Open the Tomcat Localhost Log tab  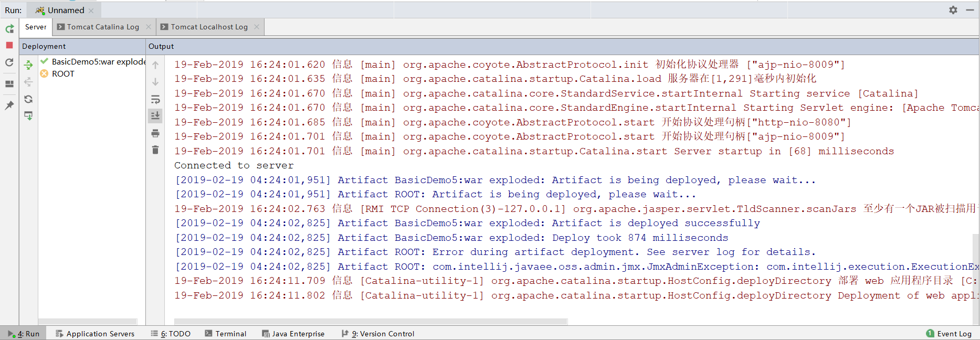[208, 27]
